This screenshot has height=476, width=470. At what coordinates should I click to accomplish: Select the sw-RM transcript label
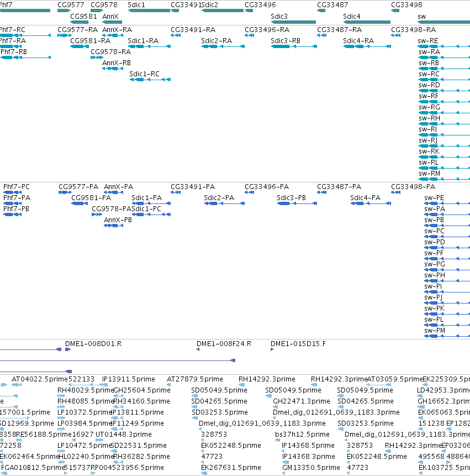click(x=429, y=174)
